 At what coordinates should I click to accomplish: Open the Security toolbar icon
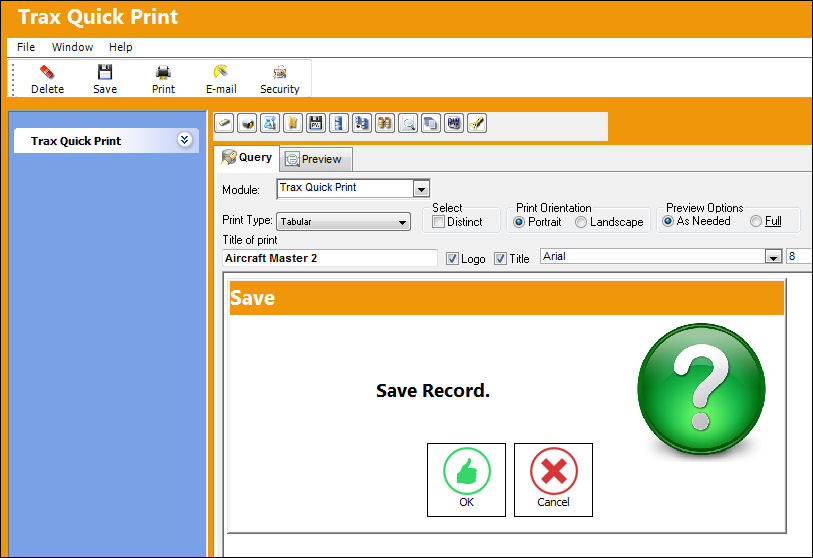click(280, 72)
